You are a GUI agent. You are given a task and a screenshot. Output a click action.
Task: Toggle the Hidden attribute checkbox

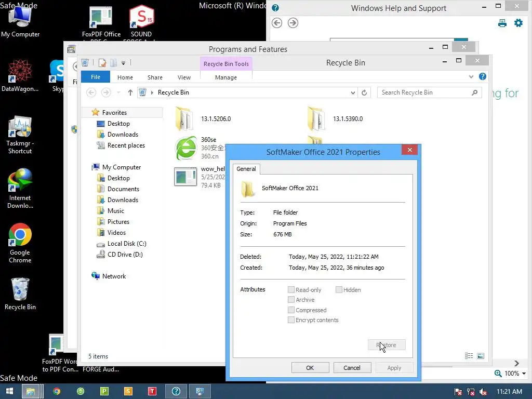coord(339,290)
